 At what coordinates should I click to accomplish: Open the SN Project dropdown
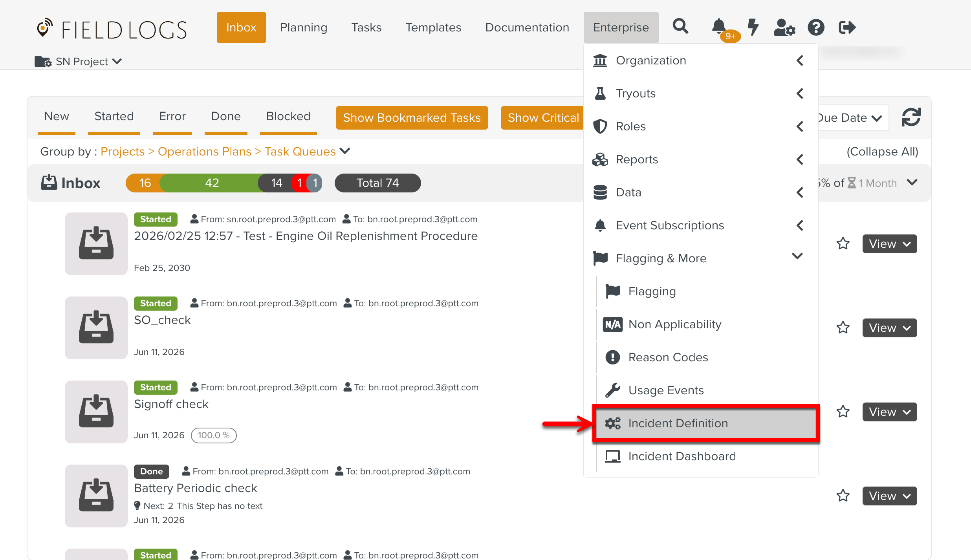[79, 61]
